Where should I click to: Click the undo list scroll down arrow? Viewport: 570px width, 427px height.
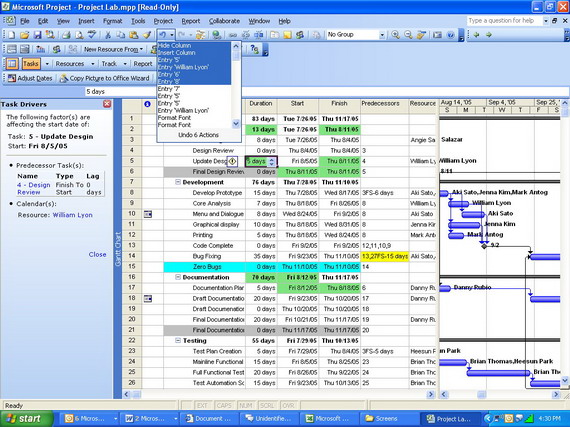pyautogui.click(x=236, y=124)
